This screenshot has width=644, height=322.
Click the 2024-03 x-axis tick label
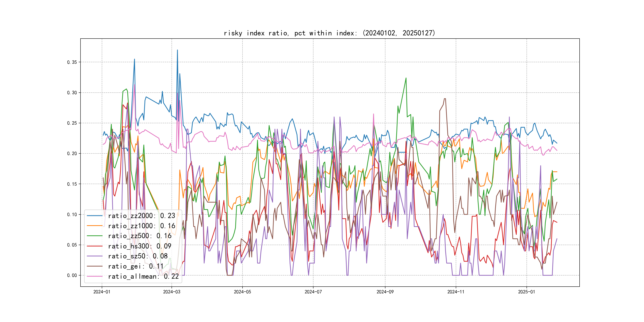[172, 292]
